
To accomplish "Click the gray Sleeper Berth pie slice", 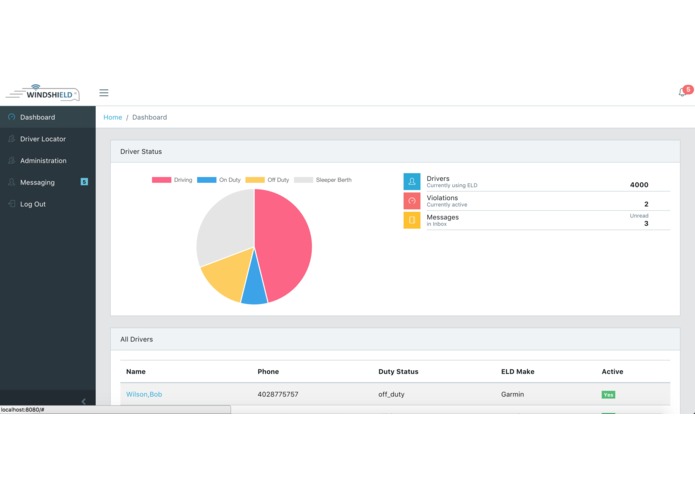I will (x=226, y=226).
